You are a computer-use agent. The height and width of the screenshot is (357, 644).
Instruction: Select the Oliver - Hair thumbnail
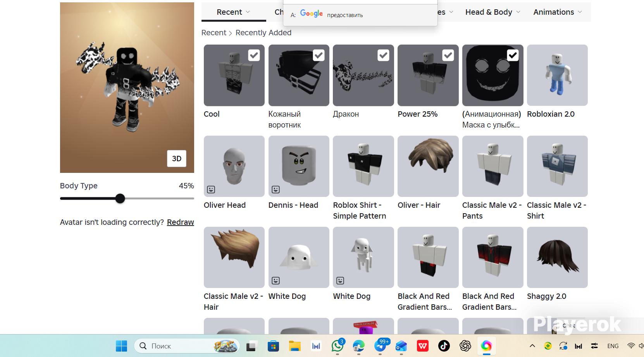pyautogui.click(x=428, y=166)
